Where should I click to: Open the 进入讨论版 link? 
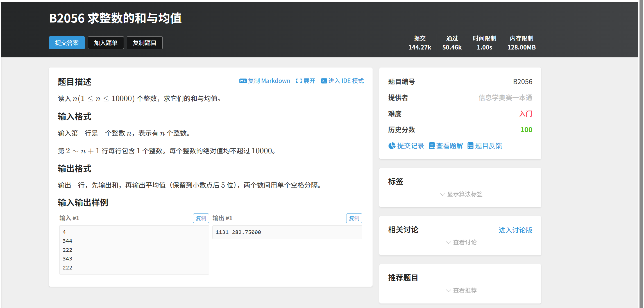[x=515, y=230]
